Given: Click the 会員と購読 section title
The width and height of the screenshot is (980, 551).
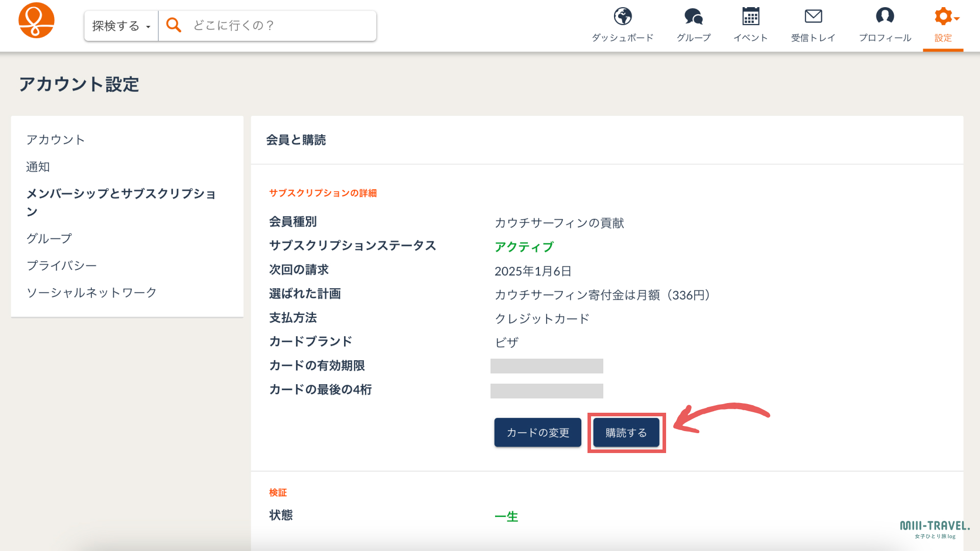Looking at the screenshot, I should 296,140.
